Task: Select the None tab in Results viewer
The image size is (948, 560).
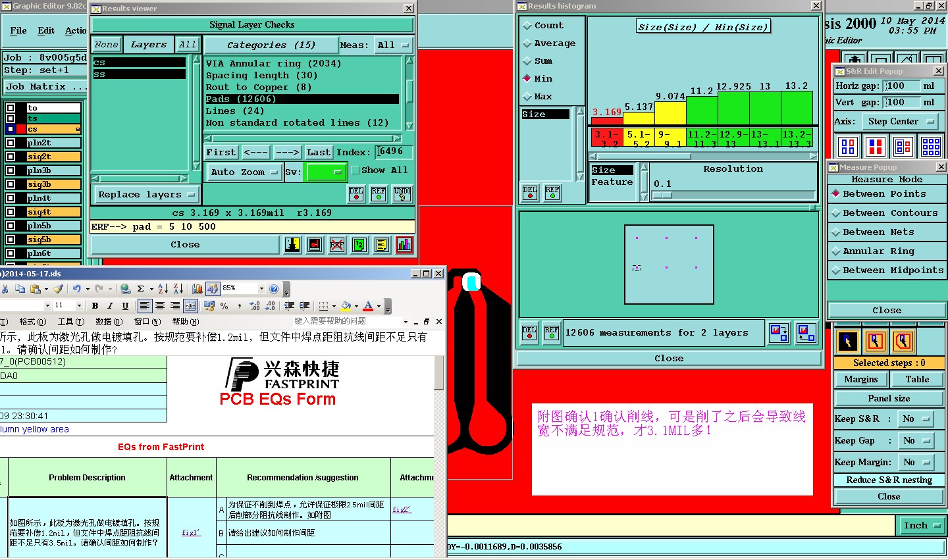Action: coord(106,45)
